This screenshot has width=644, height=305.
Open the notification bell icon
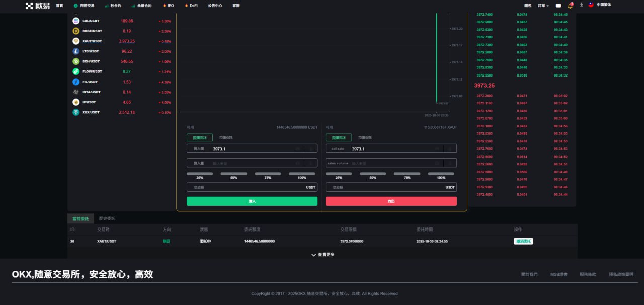click(570, 6)
